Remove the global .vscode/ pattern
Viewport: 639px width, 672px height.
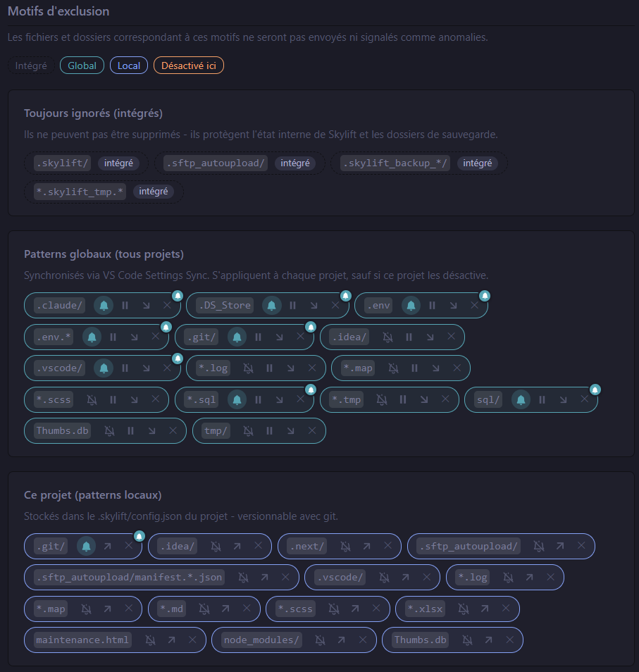(x=167, y=368)
